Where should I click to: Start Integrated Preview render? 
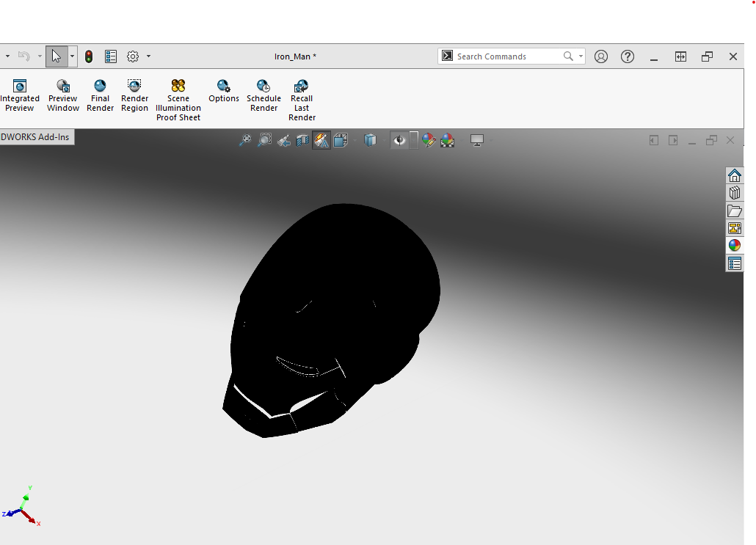pos(19,95)
